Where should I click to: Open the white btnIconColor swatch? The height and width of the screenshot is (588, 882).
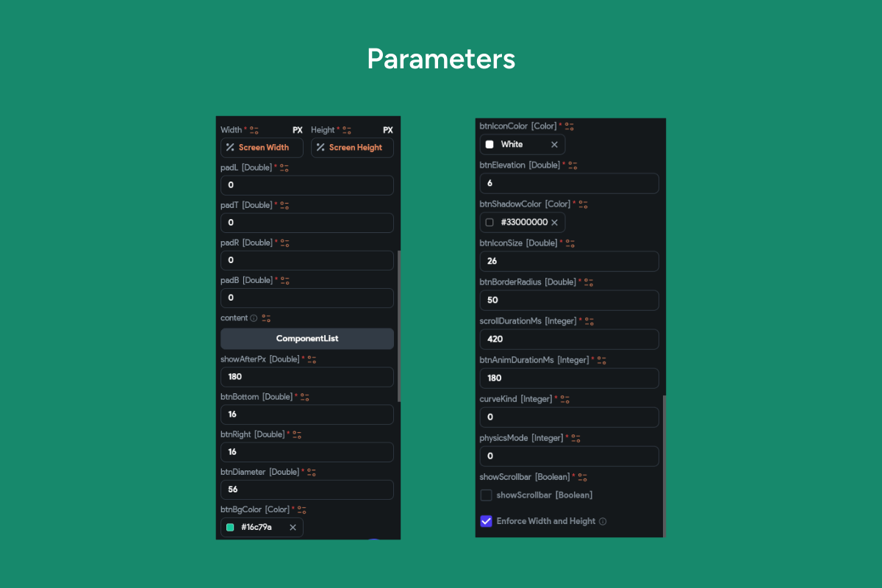[x=490, y=145]
